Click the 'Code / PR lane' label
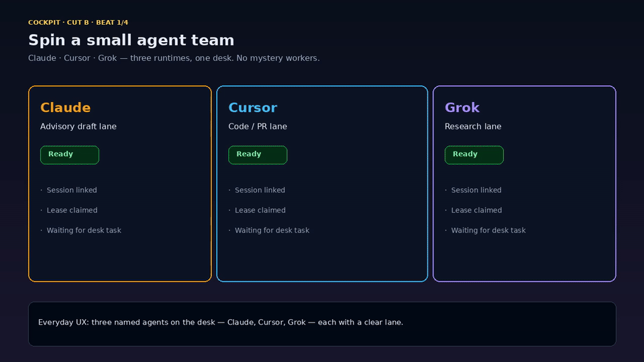 coord(258,127)
